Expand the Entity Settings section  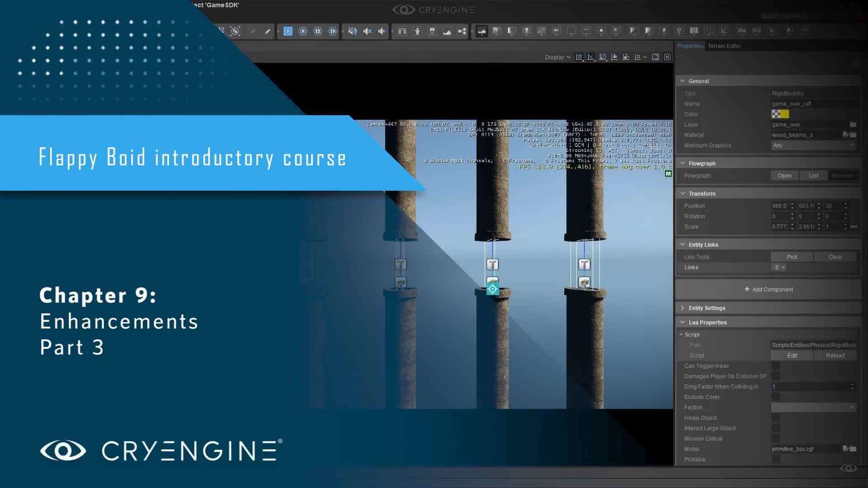pyautogui.click(x=707, y=308)
